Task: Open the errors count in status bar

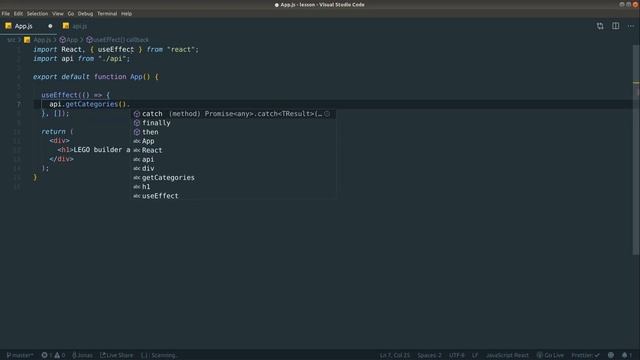Action: coord(47,356)
